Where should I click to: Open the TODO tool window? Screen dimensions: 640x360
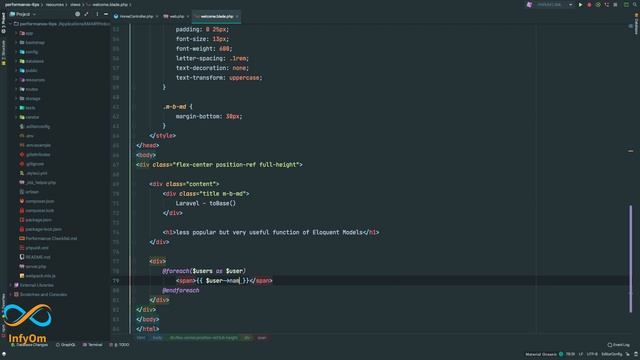120,345
